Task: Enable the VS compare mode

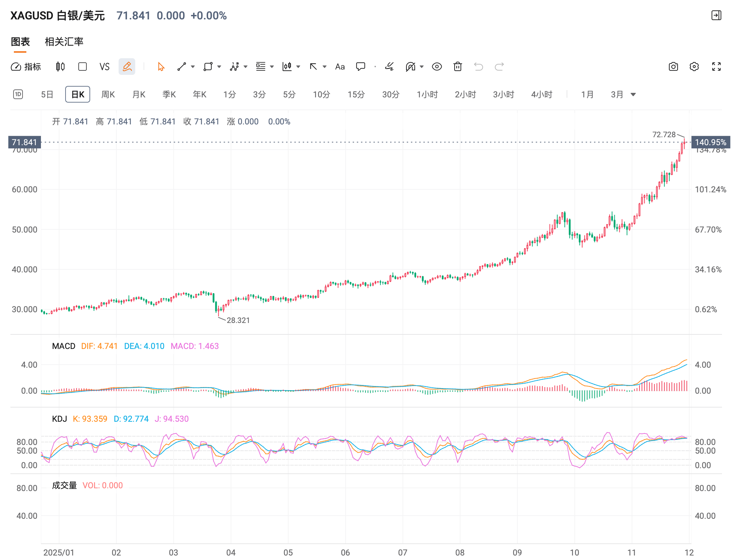Action: [104, 67]
